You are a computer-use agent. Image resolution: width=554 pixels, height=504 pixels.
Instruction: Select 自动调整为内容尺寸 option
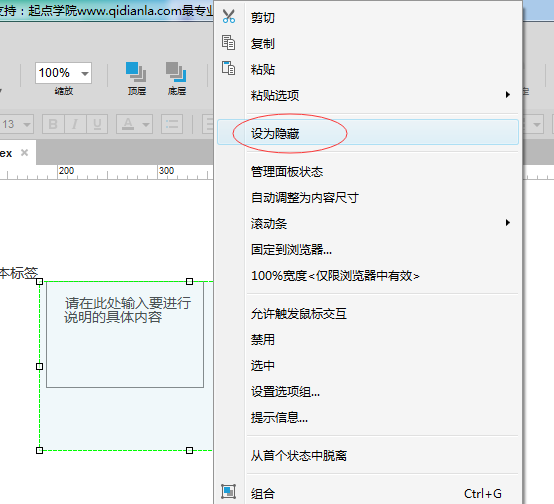[x=368, y=198]
